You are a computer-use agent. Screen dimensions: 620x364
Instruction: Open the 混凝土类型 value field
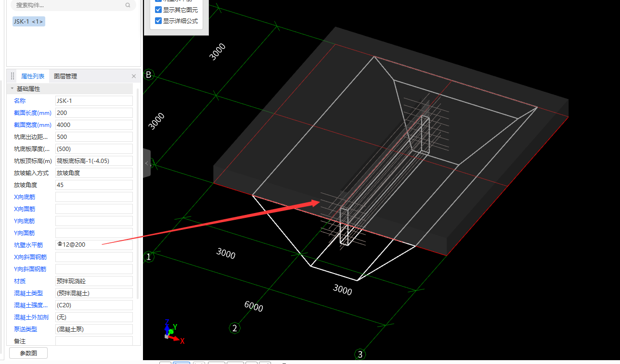(94, 293)
